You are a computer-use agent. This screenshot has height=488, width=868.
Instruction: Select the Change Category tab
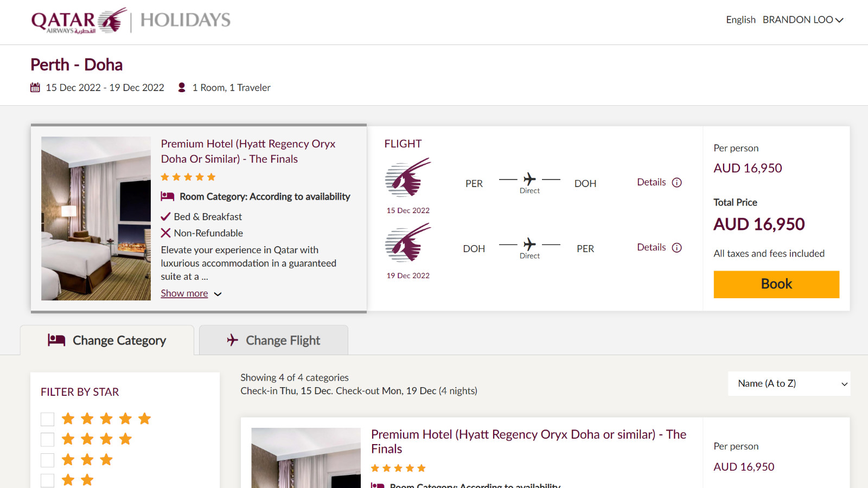(x=107, y=341)
